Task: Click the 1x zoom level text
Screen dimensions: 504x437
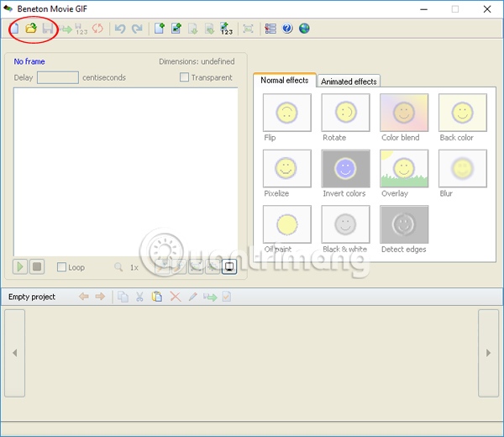Action: tap(134, 267)
